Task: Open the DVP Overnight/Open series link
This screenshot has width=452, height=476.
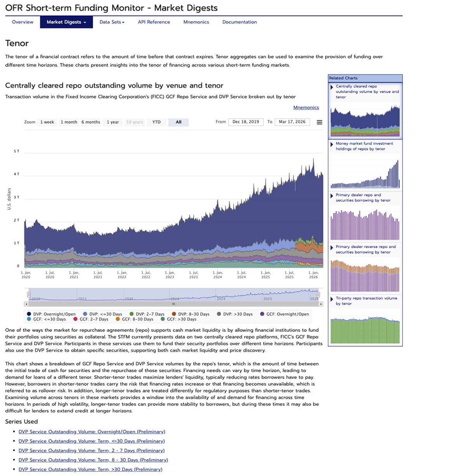Action: coord(92,431)
